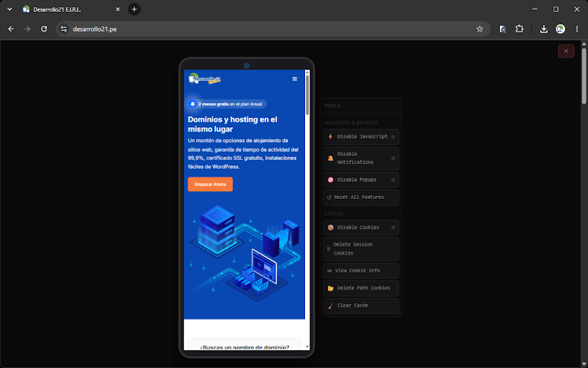Click the Clear Cache button
Screen dimensions: 588x368
(x=361, y=305)
